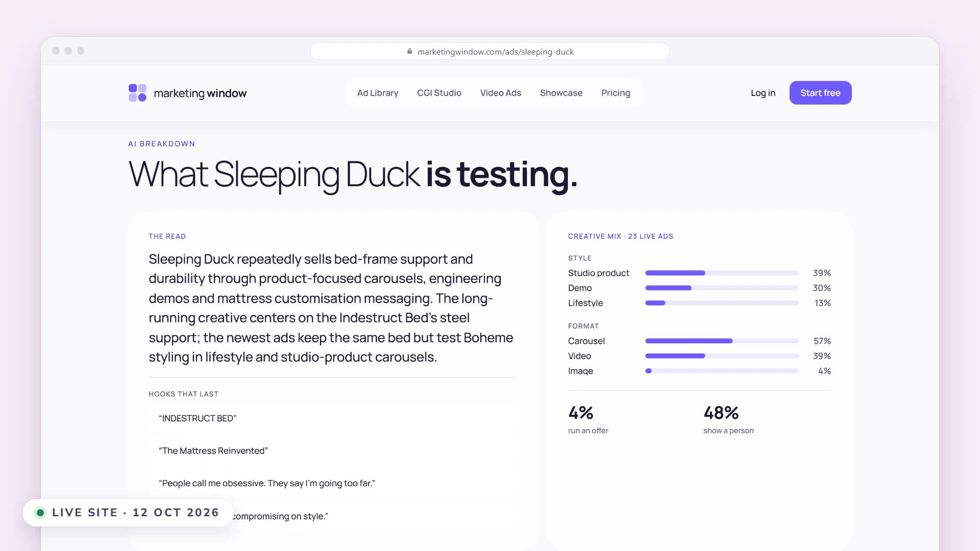
Task: Click the marketing window logo icon
Action: tap(137, 93)
